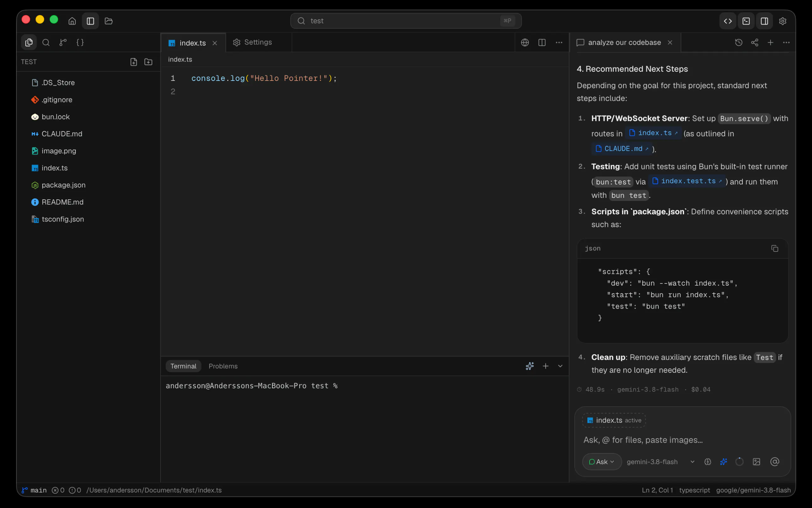Open folder icon in title bar

pos(108,21)
